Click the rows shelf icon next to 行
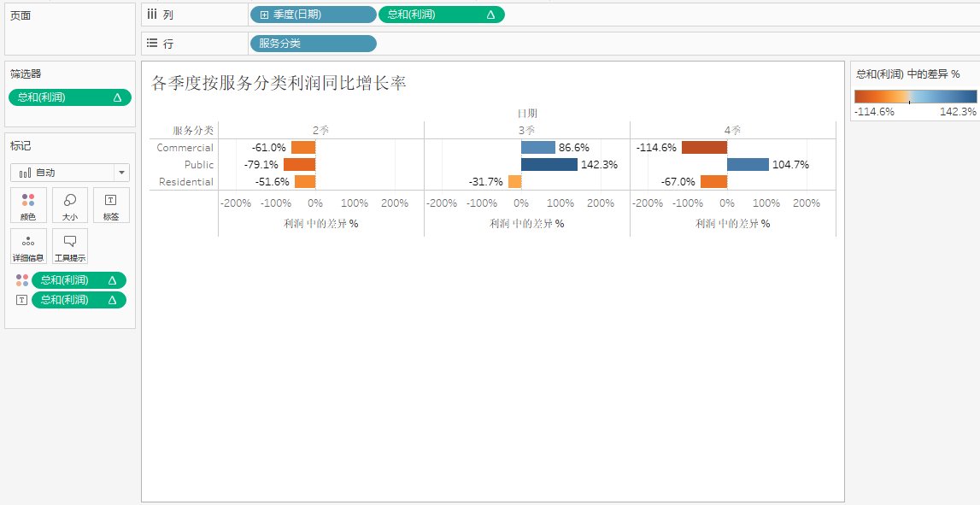Image resolution: width=980 pixels, height=505 pixels. [x=152, y=44]
